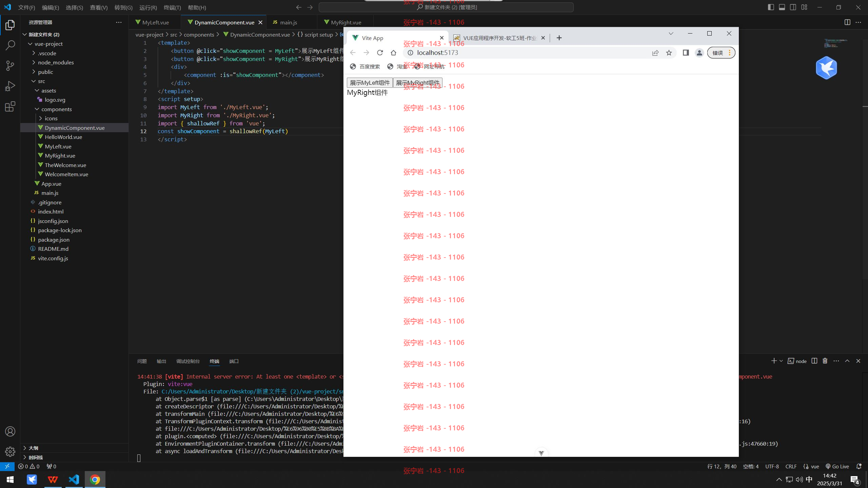The image size is (868, 488).
Task: Open Chrome from the Windows taskbar
Action: coord(95,479)
